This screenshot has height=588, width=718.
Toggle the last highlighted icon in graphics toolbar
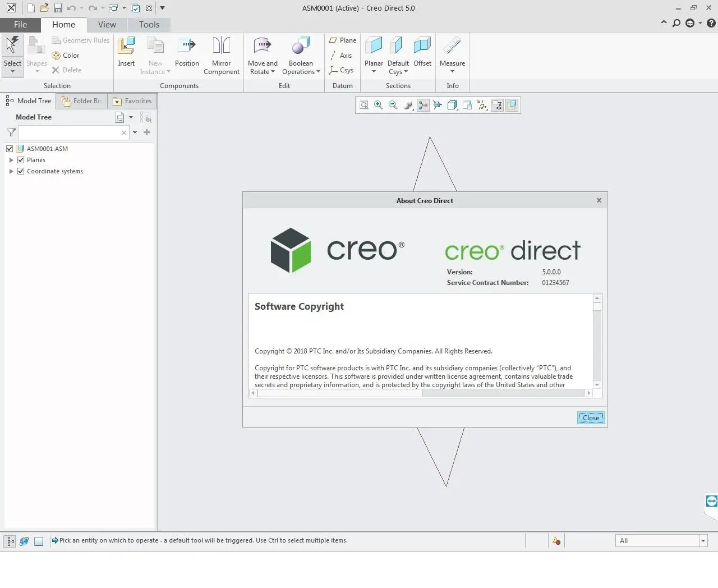(x=512, y=105)
